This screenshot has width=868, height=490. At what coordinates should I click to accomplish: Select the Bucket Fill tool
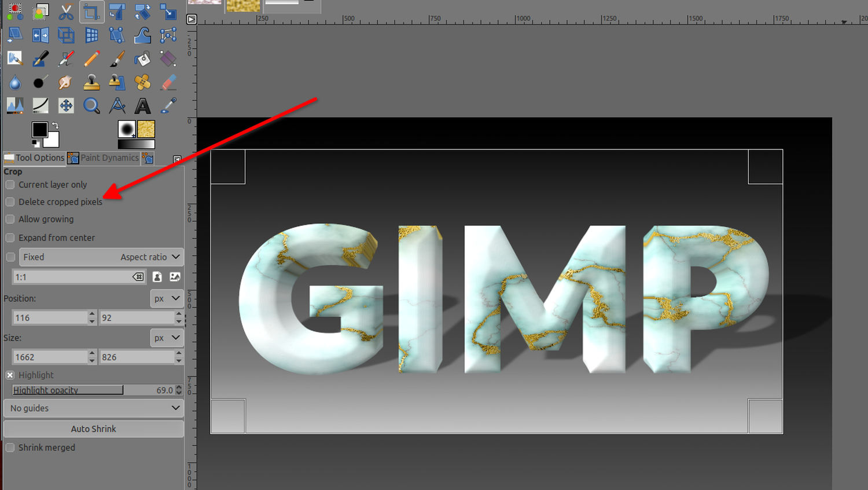(x=142, y=58)
